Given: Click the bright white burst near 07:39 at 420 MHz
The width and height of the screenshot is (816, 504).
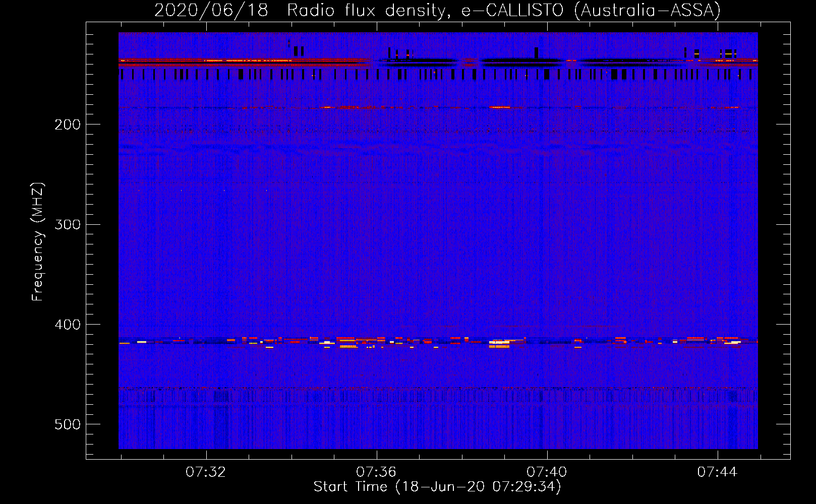Looking at the screenshot, I should [x=499, y=344].
